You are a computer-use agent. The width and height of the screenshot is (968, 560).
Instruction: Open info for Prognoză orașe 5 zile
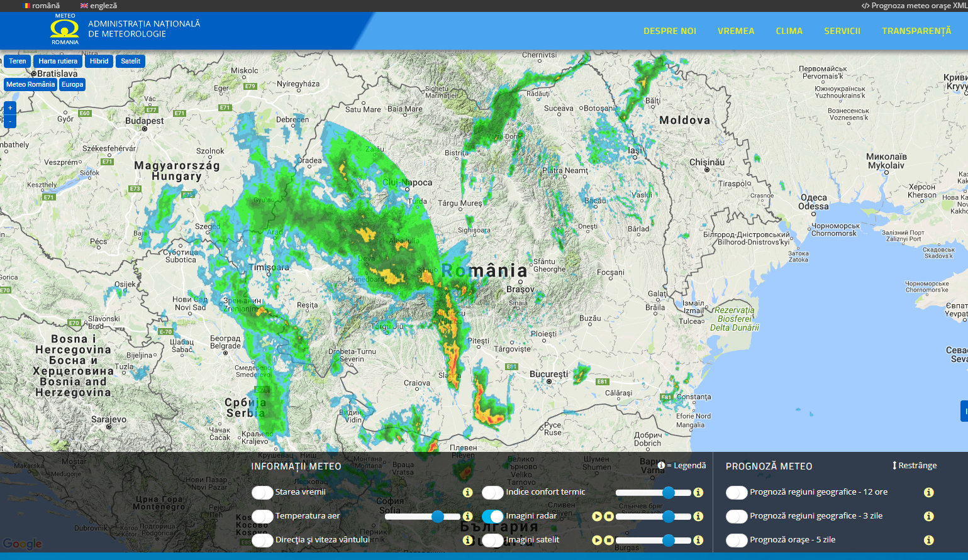tap(928, 540)
